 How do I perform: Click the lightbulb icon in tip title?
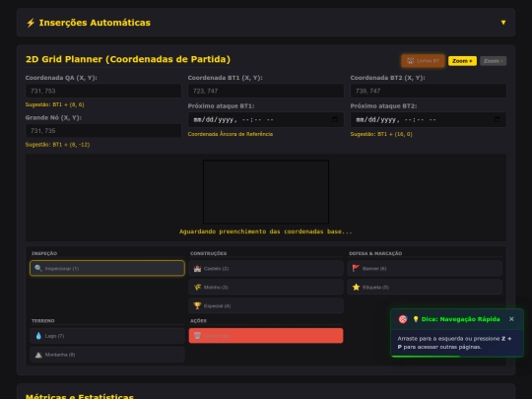416,319
